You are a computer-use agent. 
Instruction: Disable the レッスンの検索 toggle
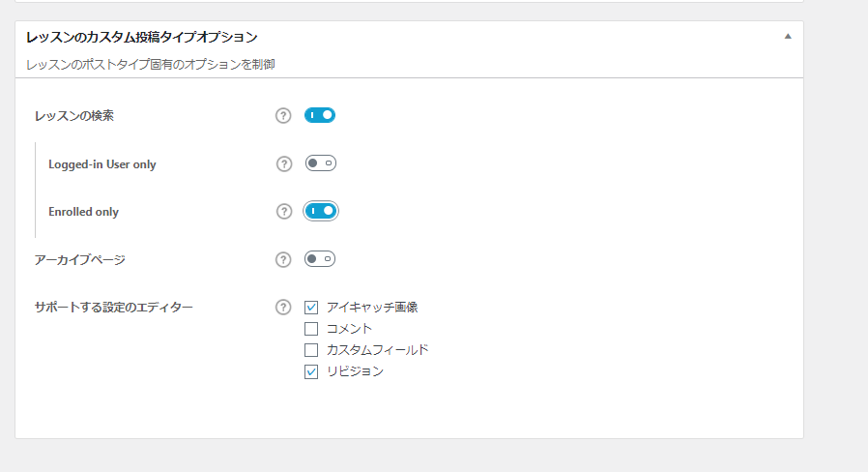pos(320,115)
